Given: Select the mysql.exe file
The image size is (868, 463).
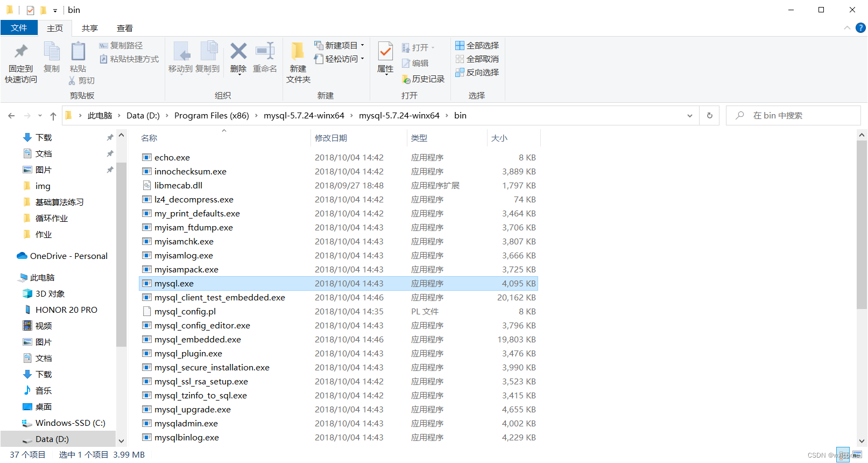Looking at the screenshot, I should 338,284.
